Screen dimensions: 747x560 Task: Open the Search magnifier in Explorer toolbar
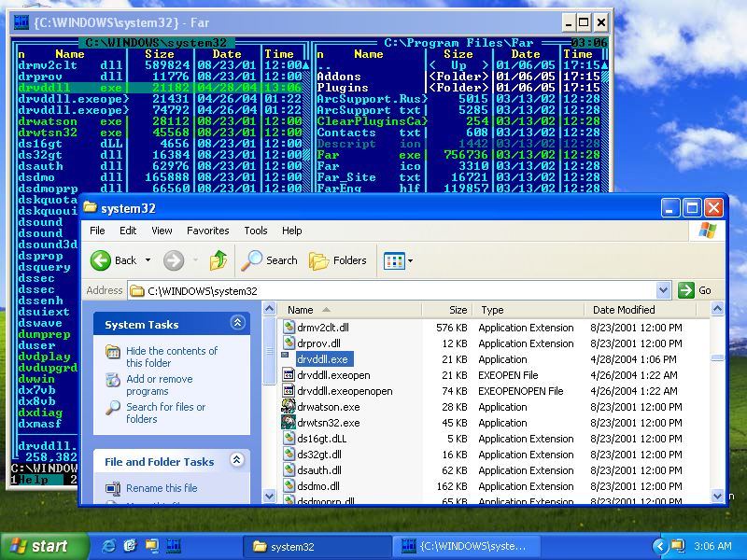(251, 260)
